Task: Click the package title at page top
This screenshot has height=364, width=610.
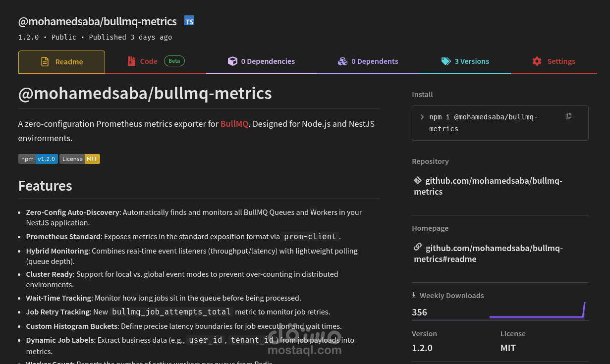Action: (98, 21)
